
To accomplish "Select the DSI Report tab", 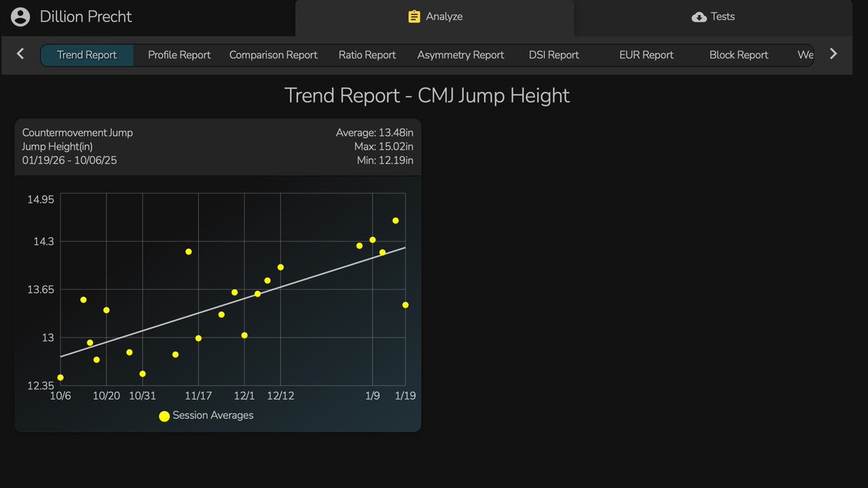I will point(554,55).
